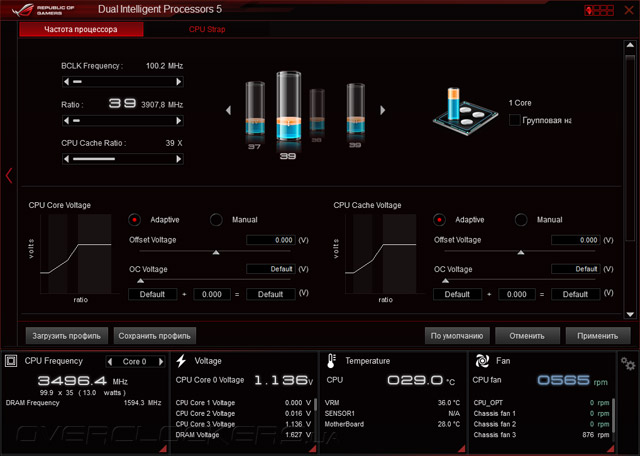
Task: Click the CPU Frequency chip icon
Action: click(11, 361)
